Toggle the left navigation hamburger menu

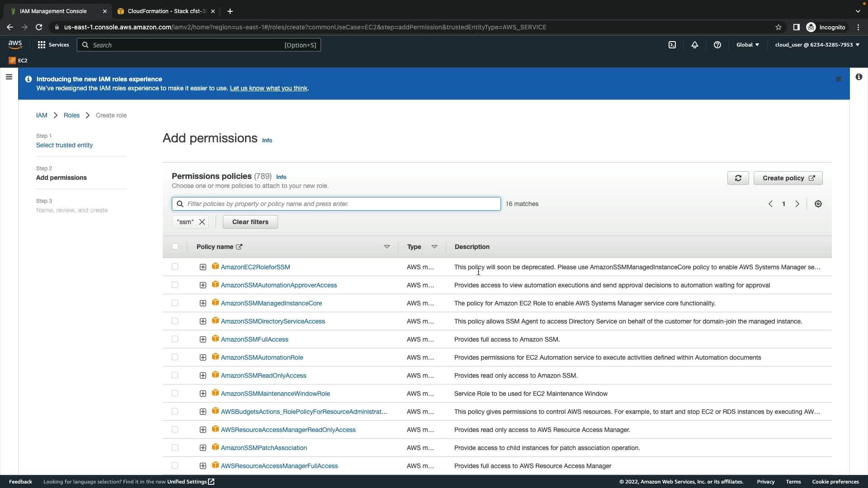pos(9,77)
